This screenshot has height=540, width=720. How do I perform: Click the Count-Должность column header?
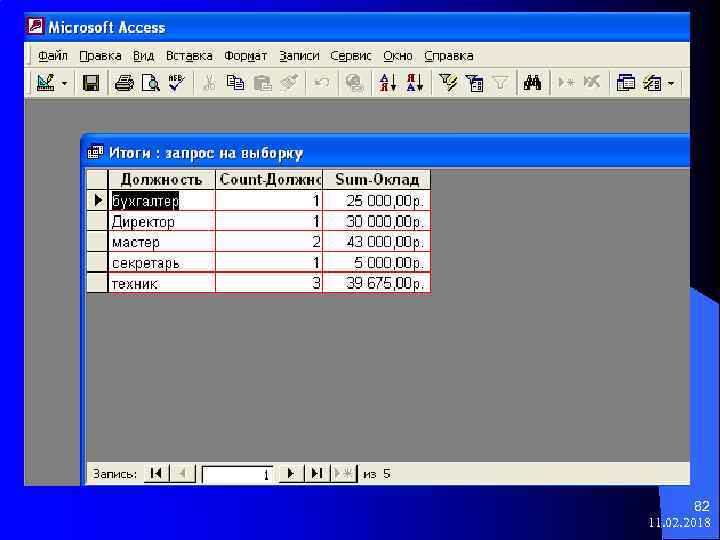click(269, 179)
